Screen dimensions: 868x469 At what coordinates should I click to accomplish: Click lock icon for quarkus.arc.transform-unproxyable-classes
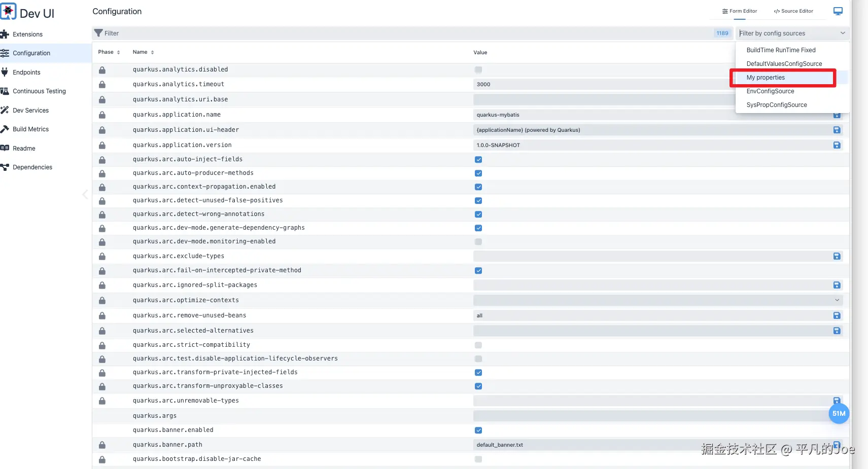tap(102, 386)
